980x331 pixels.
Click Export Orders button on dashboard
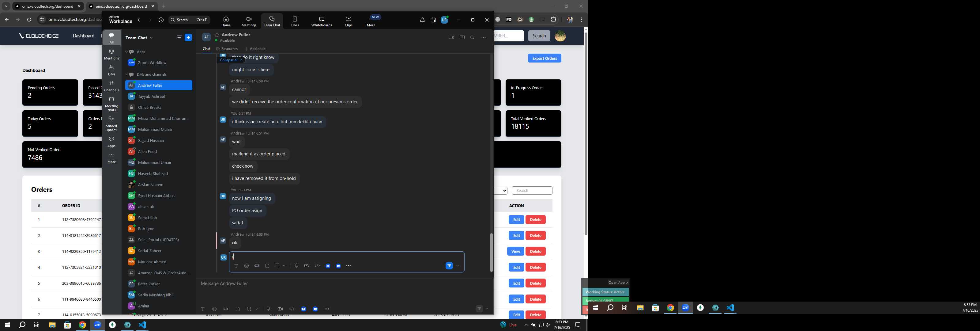pos(545,58)
